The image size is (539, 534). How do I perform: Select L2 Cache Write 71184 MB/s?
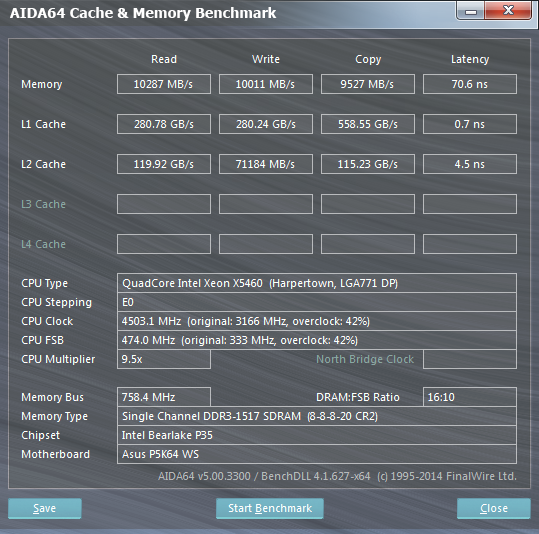pos(266,164)
